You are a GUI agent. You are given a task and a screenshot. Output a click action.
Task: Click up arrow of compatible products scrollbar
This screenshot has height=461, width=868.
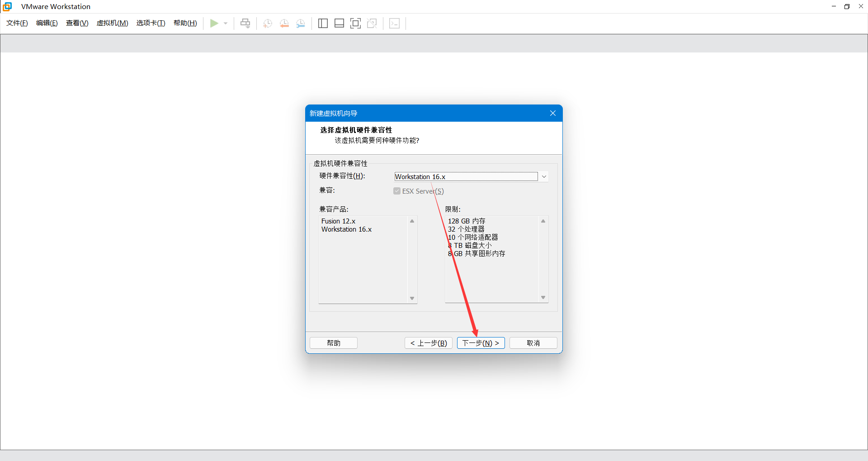click(x=412, y=221)
